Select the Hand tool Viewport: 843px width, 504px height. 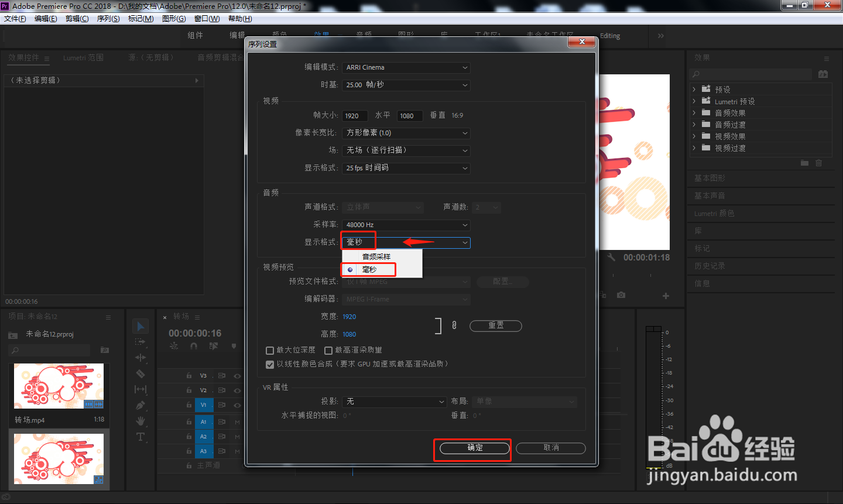(140, 421)
